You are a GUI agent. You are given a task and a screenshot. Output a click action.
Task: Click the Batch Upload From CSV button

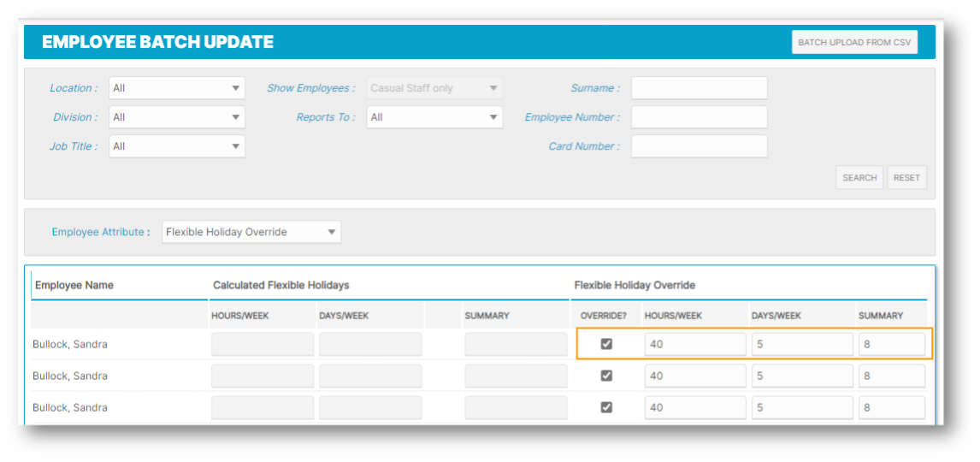[x=854, y=43]
